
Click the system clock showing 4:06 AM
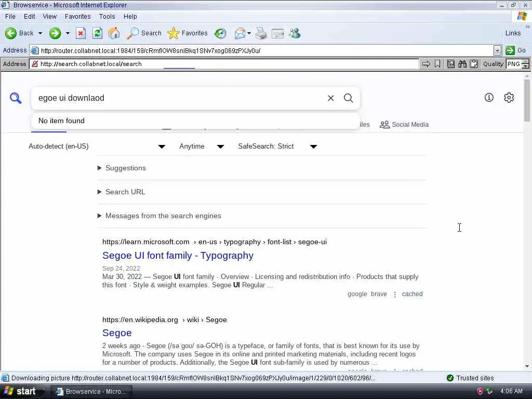[511, 391]
